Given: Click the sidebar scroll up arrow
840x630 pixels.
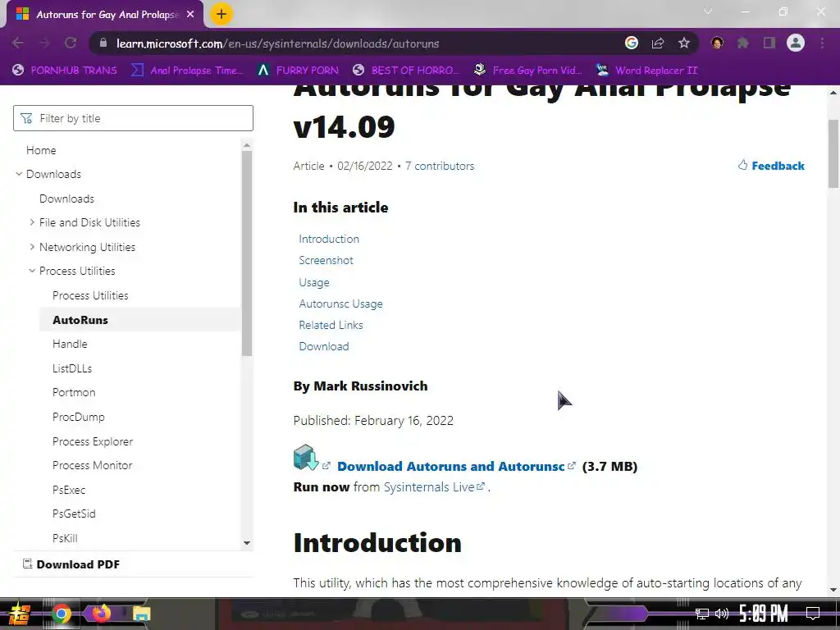Looking at the screenshot, I should tap(246, 145).
